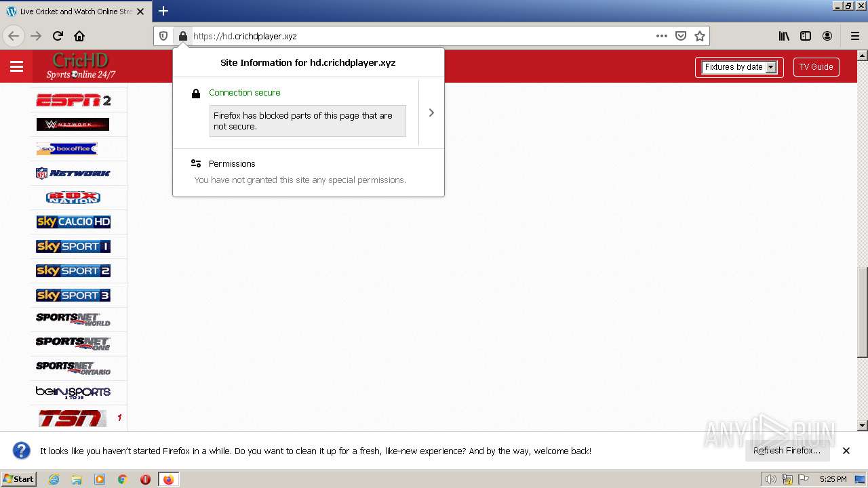Open a new tab with plus button
868x488 pixels.
pos(163,11)
